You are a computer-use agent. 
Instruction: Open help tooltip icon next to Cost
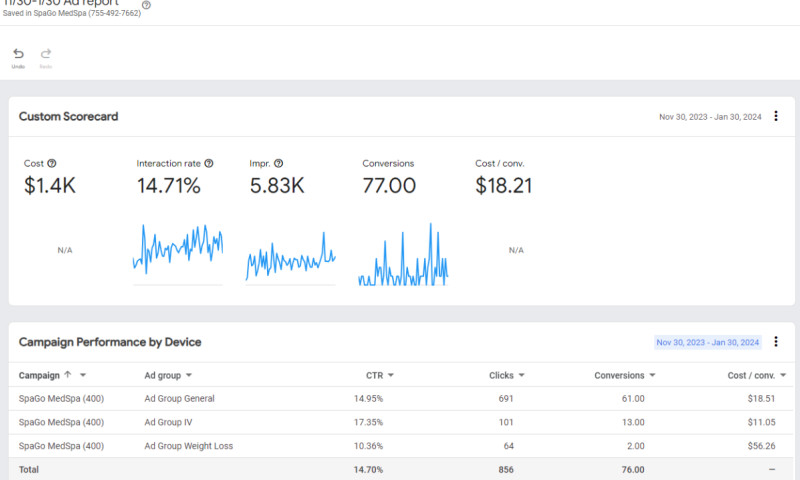(x=52, y=163)
